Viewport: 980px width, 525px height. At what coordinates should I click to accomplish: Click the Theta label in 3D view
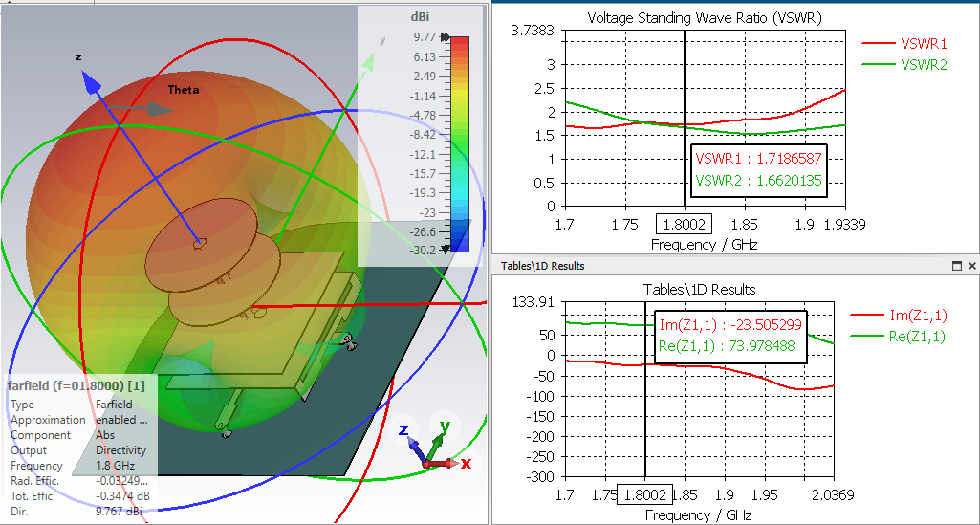(x=184, y=90)
